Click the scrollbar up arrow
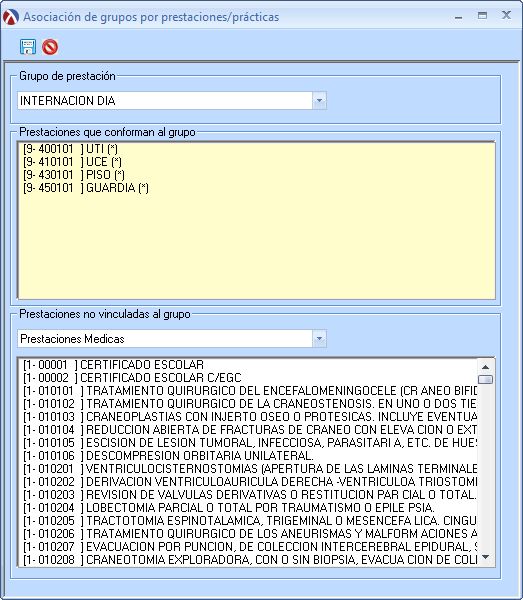 (x=486, y=367)
